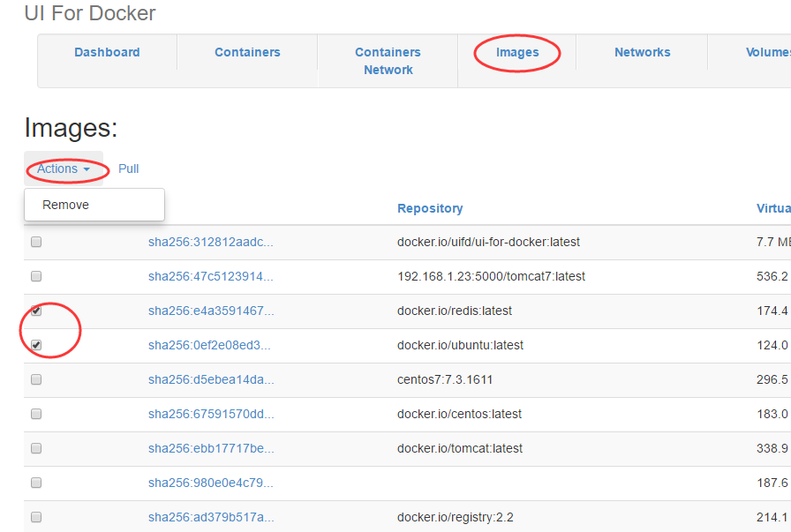Click the Pull link
Screen dimensions: 791x532
tap(129, 169)
